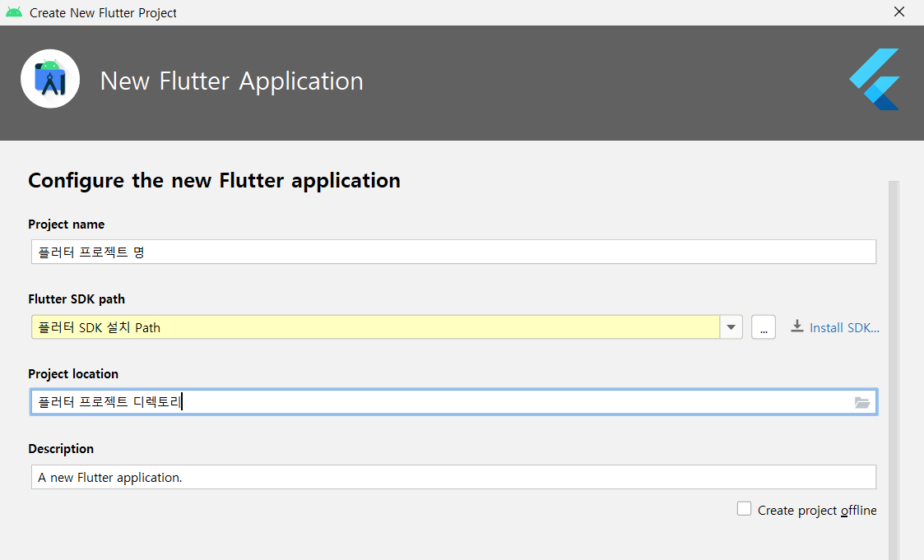
Task: Click the Project location input field
Action: [x=453, y=402]
